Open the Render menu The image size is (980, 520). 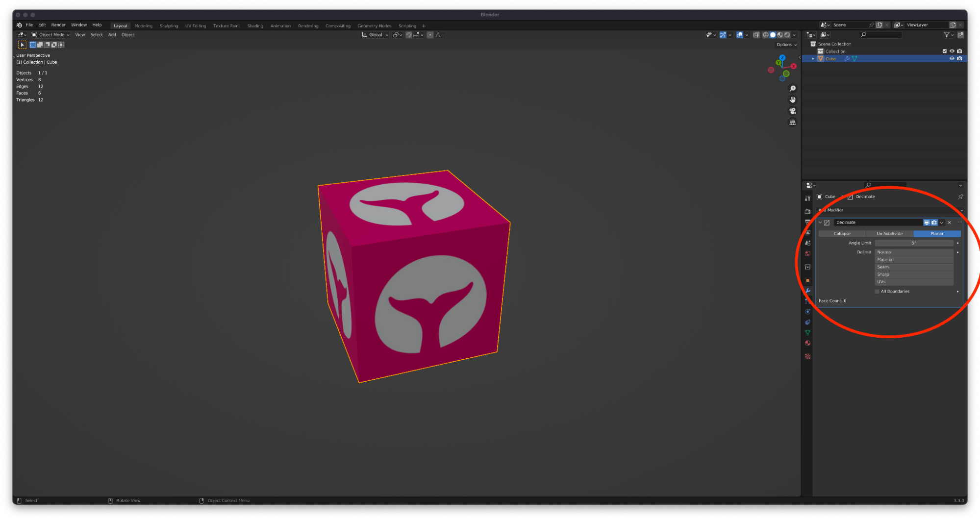click(x=58, y=25)
